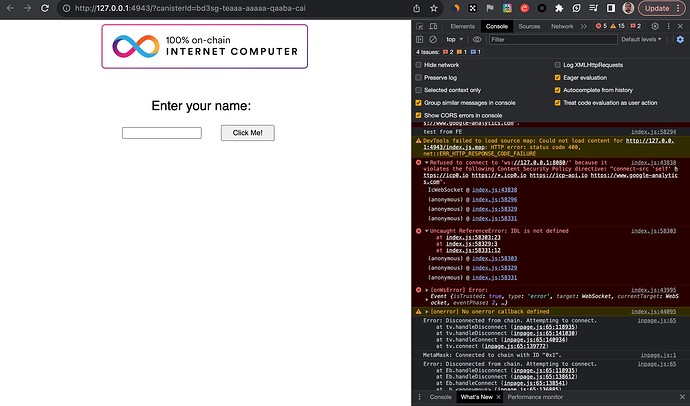Expand the Event object under onWsError
Viewport: 690px width, 406px height.
tap(426, 300)
